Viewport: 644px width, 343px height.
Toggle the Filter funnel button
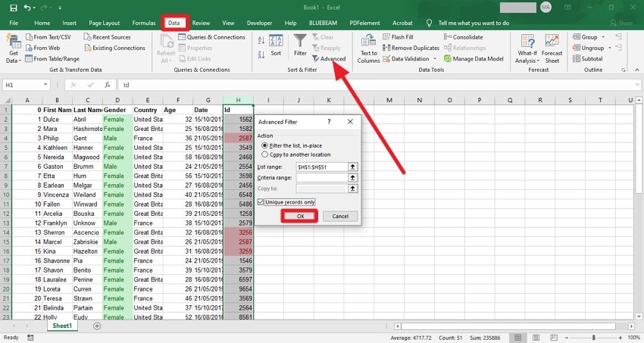[x=300, y=45]
